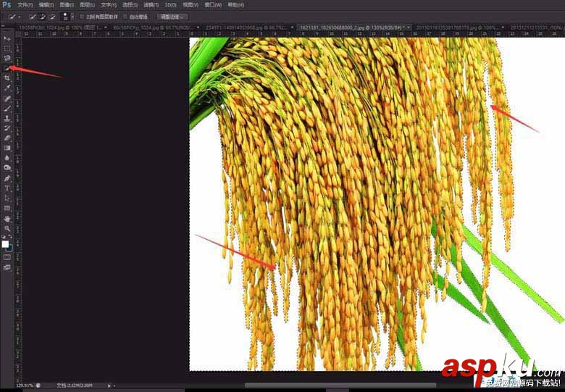Image resolution: width=565 pixels, height=392 pixels.
Task: Open the 图像 (Image) menu
Action: point(67,5)
